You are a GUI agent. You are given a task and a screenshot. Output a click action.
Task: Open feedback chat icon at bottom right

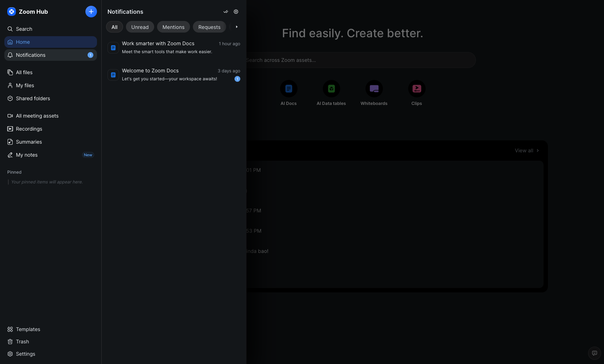[x=595, y=353]
